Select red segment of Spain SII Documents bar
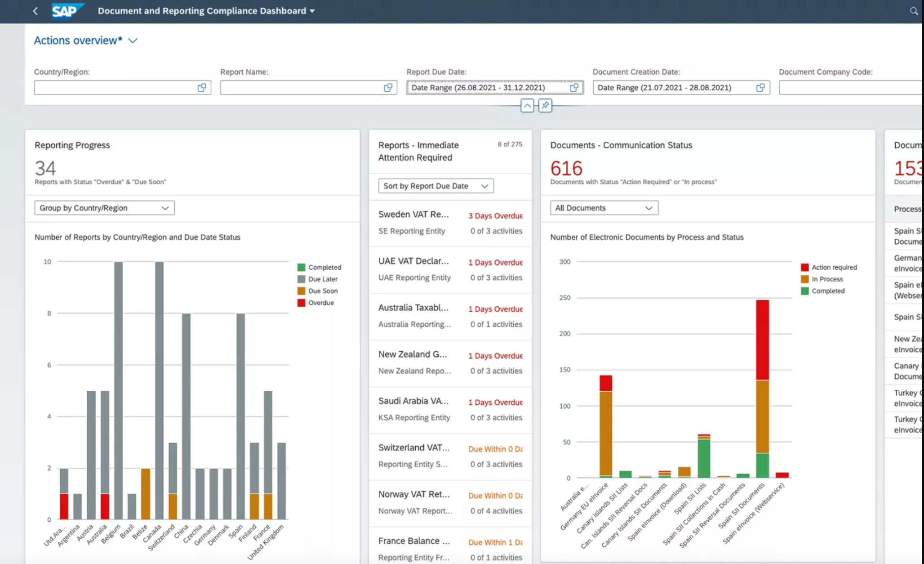Image resolution: width=924 pixels, height=564 pixels. pyautogui.click(x=762, y=340)
